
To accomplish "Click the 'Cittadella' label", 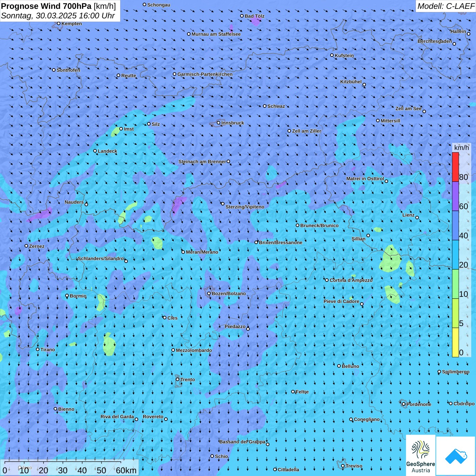I will tap(288, 470).
